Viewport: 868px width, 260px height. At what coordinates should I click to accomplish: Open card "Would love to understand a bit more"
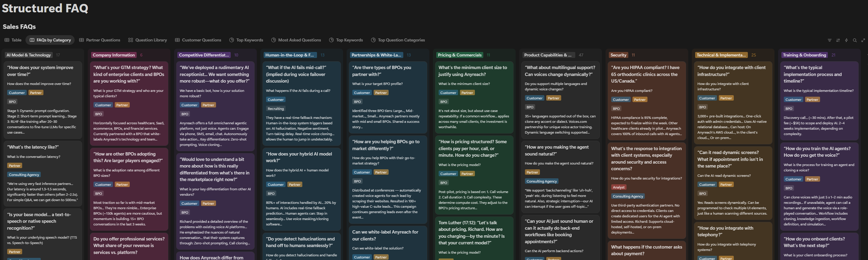click(216, 201)
